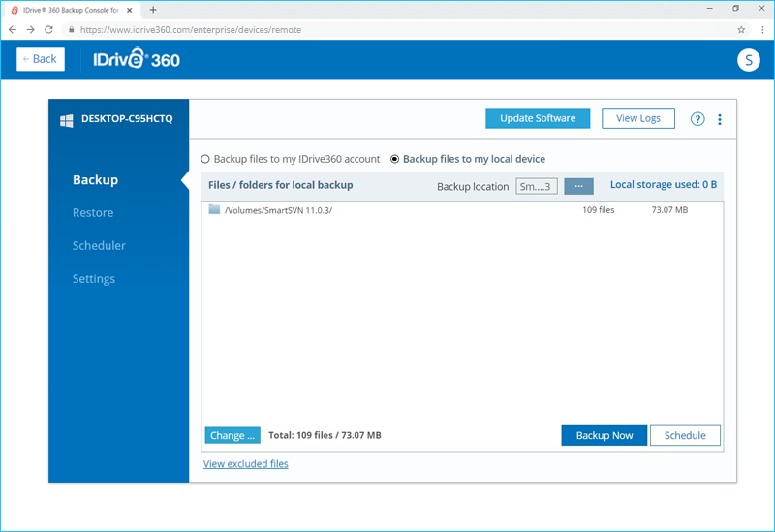
Task: Click the SmartSVN folder icon
Action: tap(214, 209)
